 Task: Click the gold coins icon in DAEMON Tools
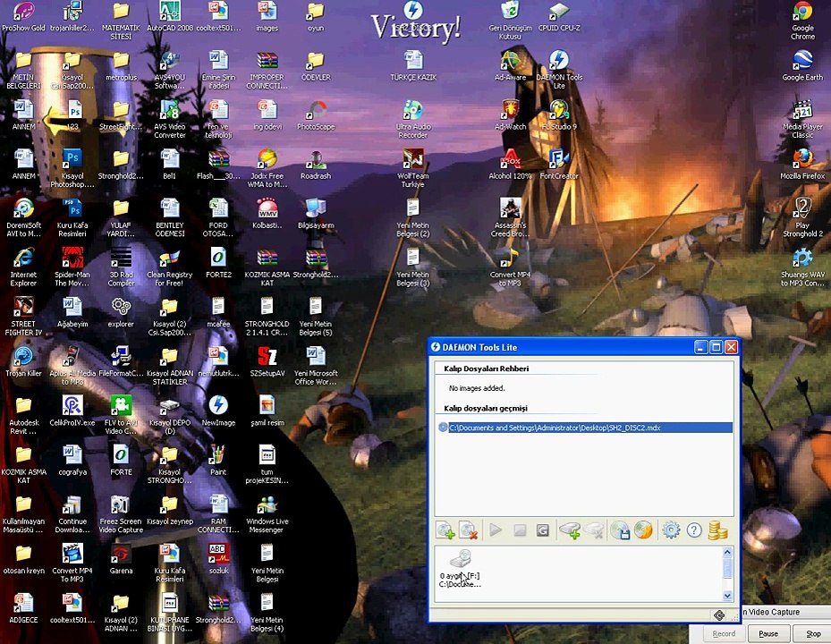coord(717,530)
